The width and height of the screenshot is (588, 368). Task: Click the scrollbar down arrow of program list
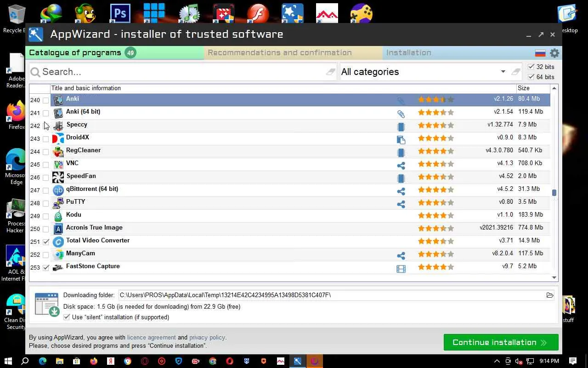[554, 277]
